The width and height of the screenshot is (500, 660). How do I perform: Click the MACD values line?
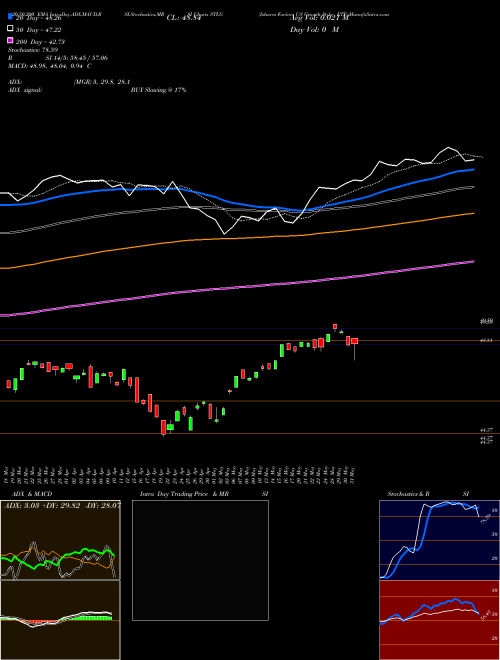coord(50,66)
